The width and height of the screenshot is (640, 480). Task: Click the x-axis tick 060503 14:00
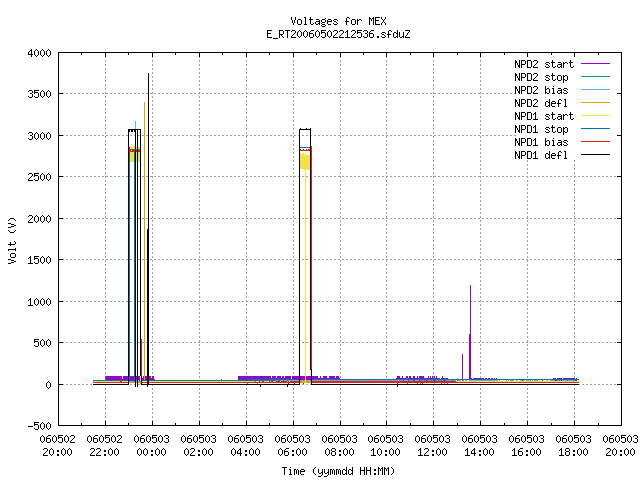[x=479, y=445]
